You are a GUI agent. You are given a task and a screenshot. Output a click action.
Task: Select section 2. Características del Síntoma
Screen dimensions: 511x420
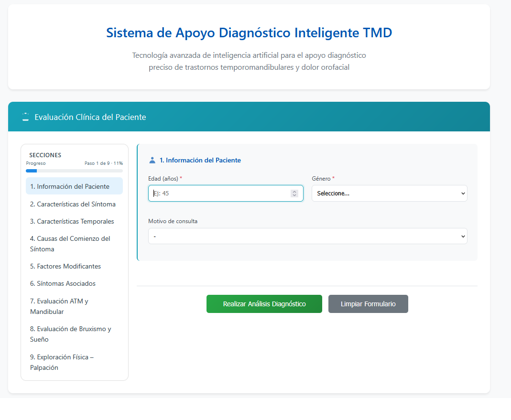click(73, 204)
